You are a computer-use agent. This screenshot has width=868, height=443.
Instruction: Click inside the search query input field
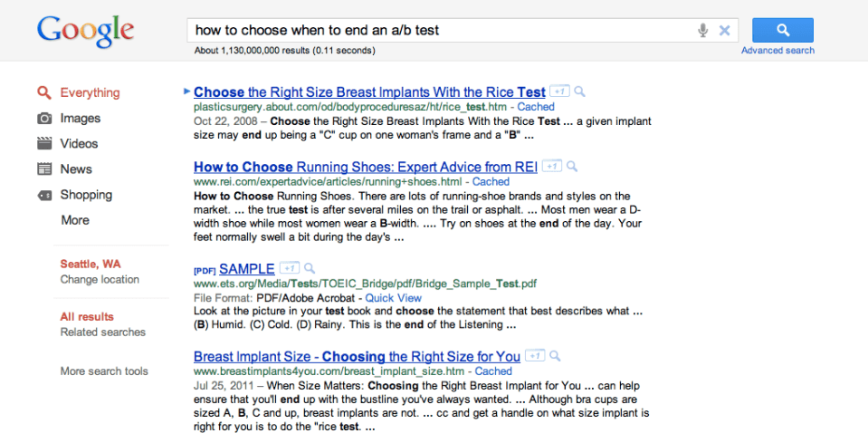[x=434, y=30]
